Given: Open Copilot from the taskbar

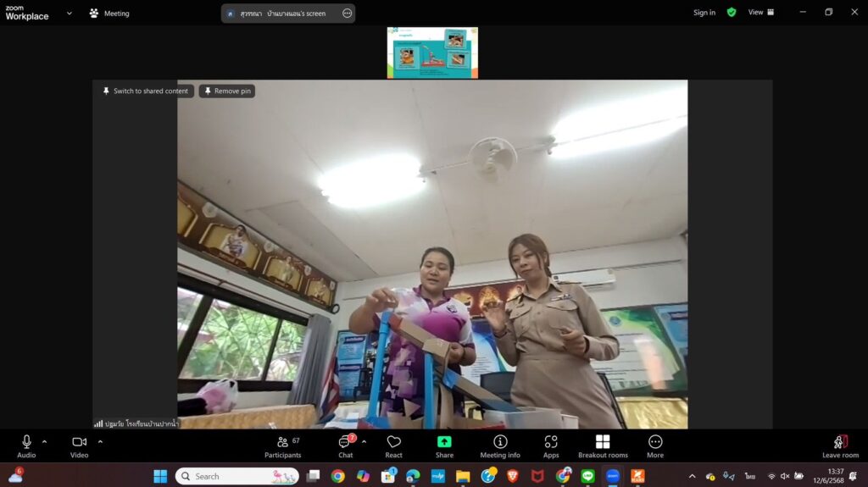Looking at the screenshot, I should coord(363,476).
